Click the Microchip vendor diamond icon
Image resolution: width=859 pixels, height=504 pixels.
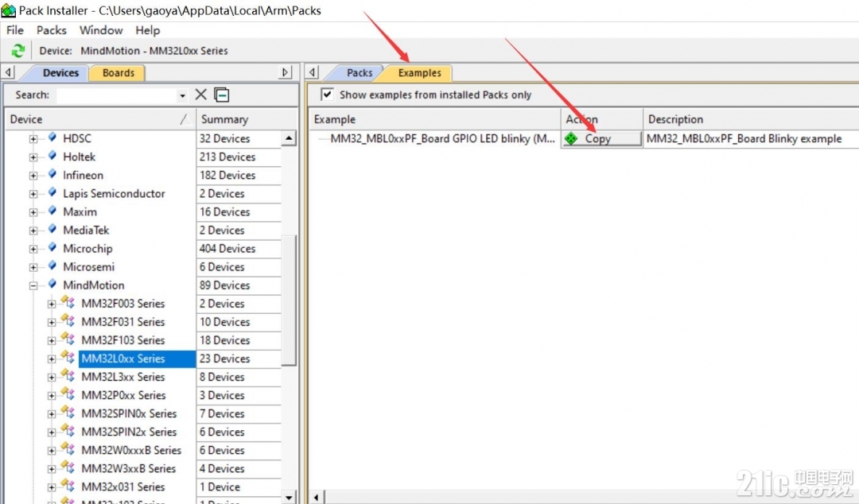pyautogui.click(x=52, y=247)
